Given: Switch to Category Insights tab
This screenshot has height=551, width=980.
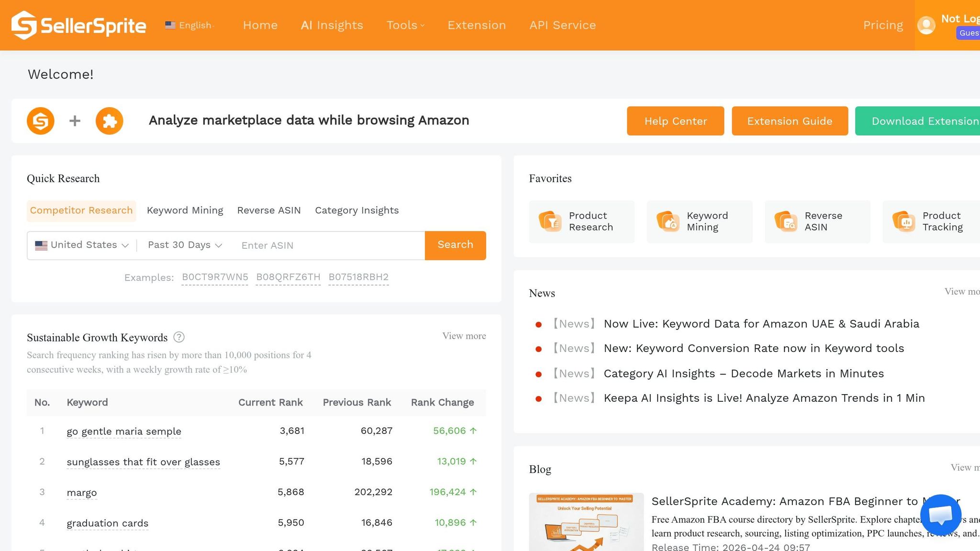Looking at the screenshot, I should pyautogui.click(x=357, y=210).
